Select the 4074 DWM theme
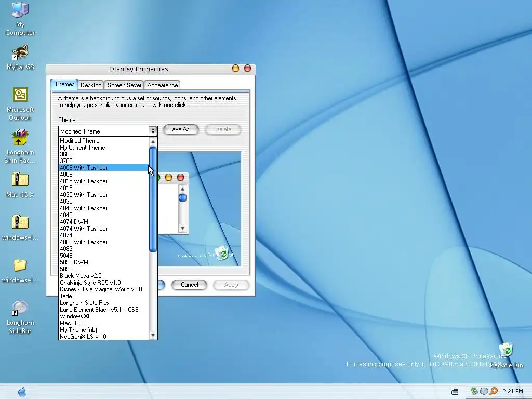The image size is (532, 399). tap(104, 221)
